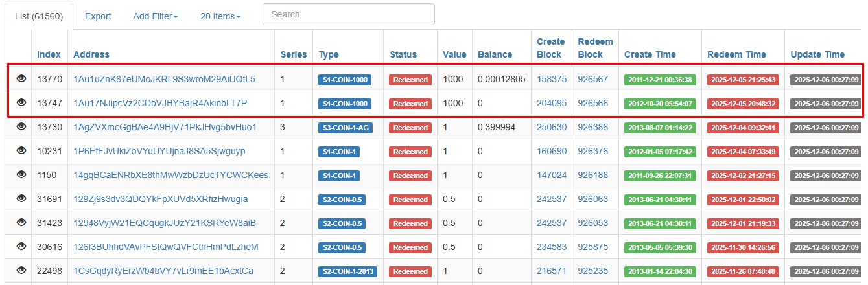This screenshot has width=868, height=285.
Task: View details eye icon for index 13770
Action: click(x=21, y=78)
